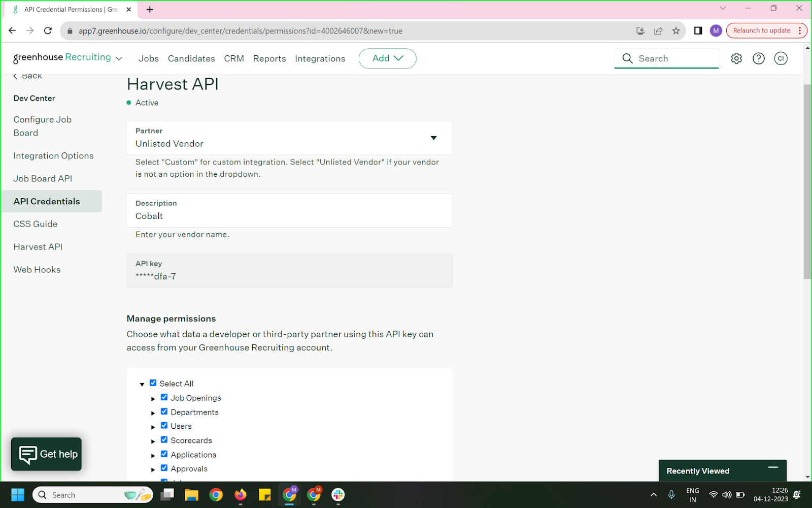Screen dimensions: 812x508
Task: Click the Relaunch to update button
Action: [x=761, y=30]
